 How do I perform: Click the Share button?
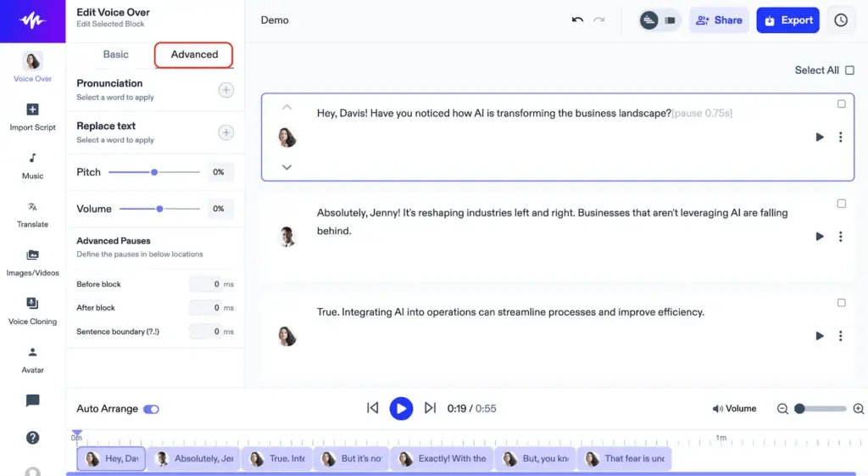(719, 20)
